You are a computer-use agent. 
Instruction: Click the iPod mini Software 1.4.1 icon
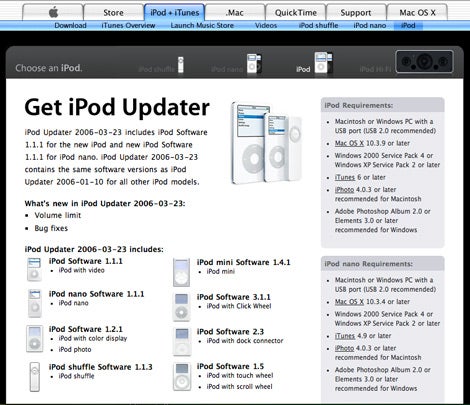tap(181, 272)
